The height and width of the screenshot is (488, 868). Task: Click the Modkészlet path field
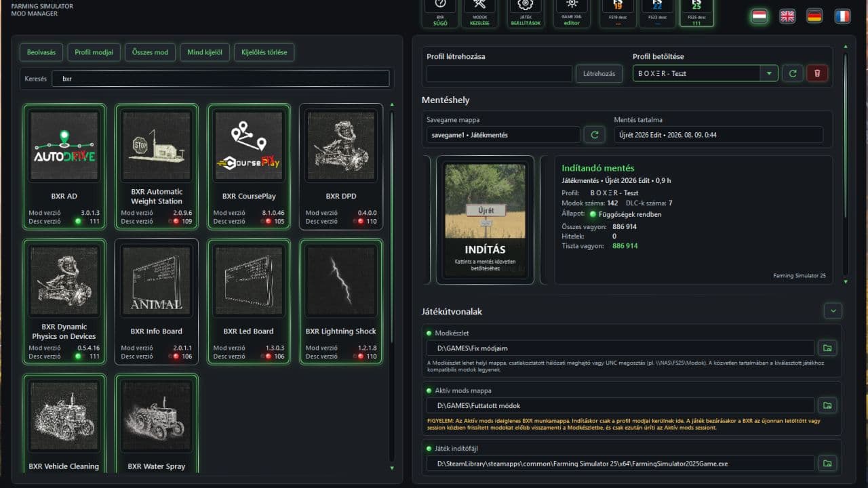coord(620,348)
